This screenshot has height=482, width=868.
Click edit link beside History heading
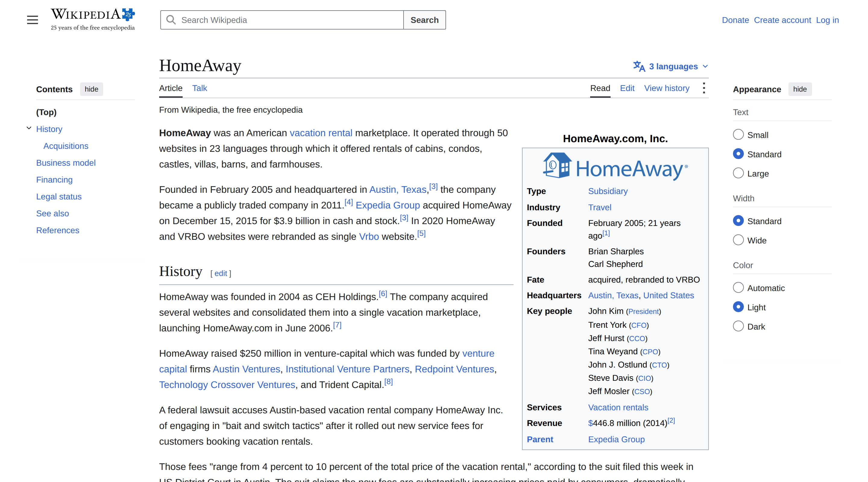coord(221,274)
